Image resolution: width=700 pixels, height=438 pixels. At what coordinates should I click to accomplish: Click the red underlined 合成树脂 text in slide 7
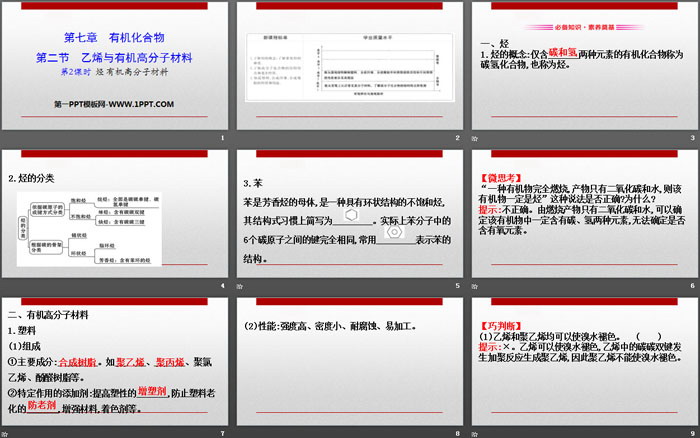pos(78,361)
